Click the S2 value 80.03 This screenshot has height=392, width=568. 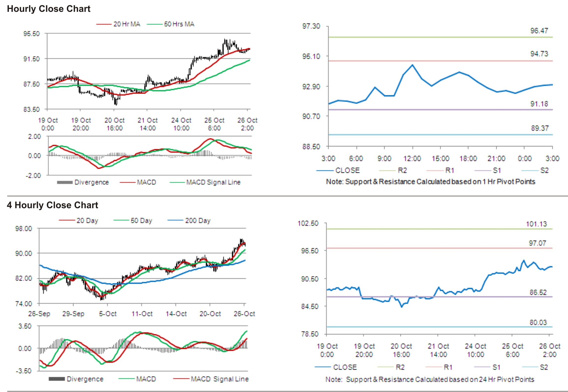point(538,323)
